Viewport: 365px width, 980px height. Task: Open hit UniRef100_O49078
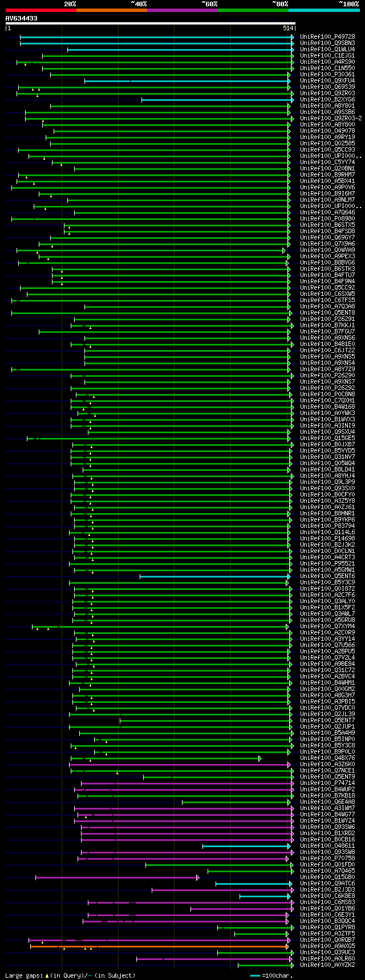pos(327,131)
